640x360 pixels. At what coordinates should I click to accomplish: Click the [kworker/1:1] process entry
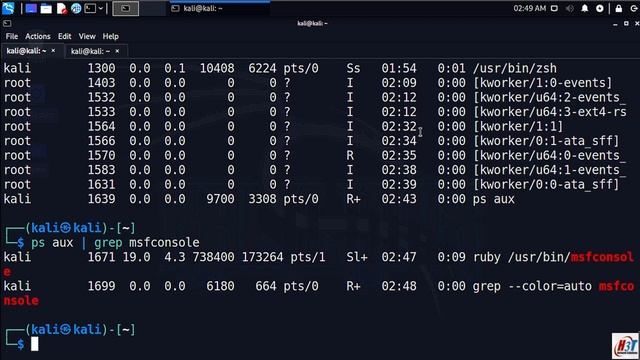pos(518,127)
